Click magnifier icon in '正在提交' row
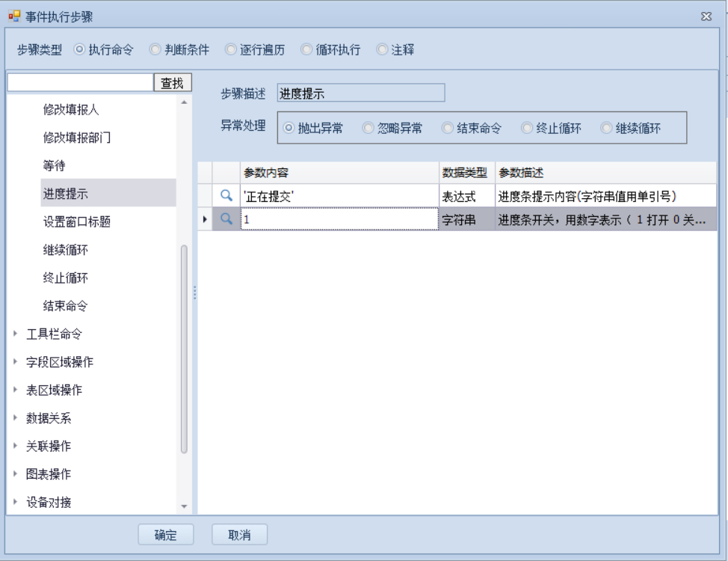Screen dimensions: 728x561 pyautogui.click(x=226, y=196)
